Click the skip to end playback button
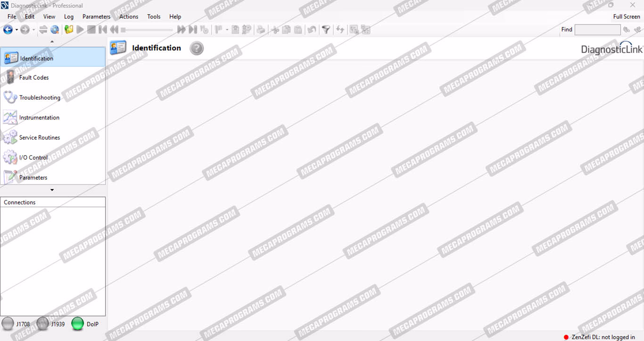Viewport: 644px width, 341px height. [x=193, y=30]
